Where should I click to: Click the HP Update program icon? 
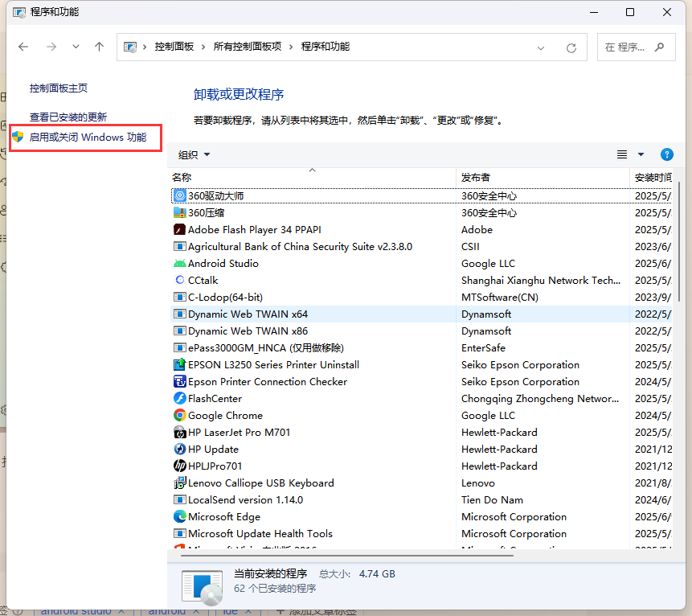179,449
